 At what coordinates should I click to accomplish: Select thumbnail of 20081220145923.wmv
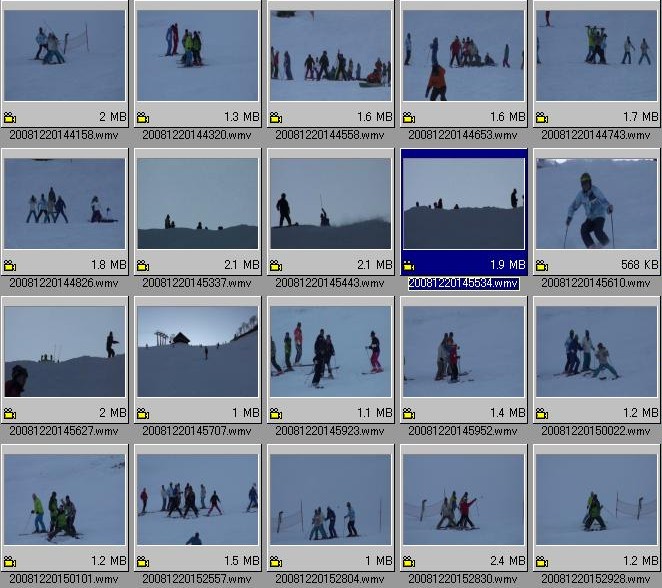pyautogui.click(x=331, y=352)
